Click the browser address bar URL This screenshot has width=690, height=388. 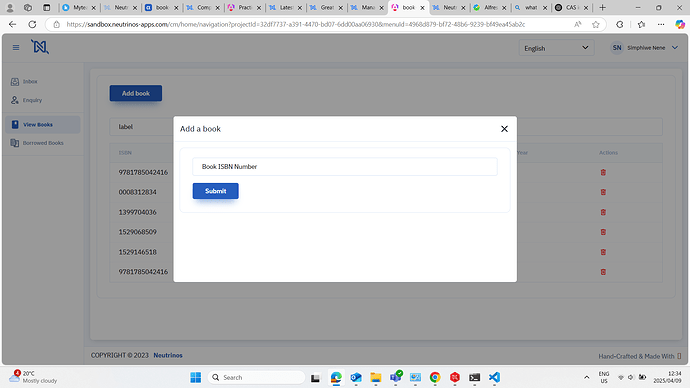pyautogui.click(x=296, y=25)
